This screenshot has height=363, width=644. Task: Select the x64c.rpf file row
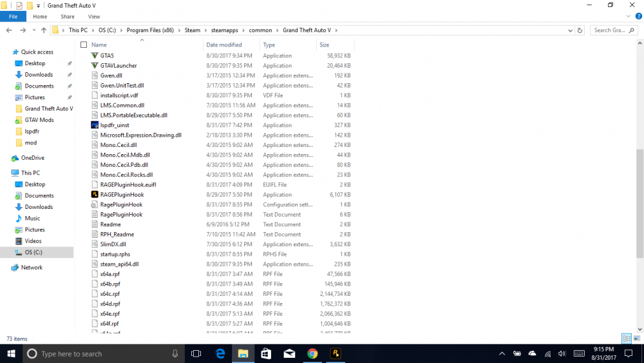click(x=222, y=294)
